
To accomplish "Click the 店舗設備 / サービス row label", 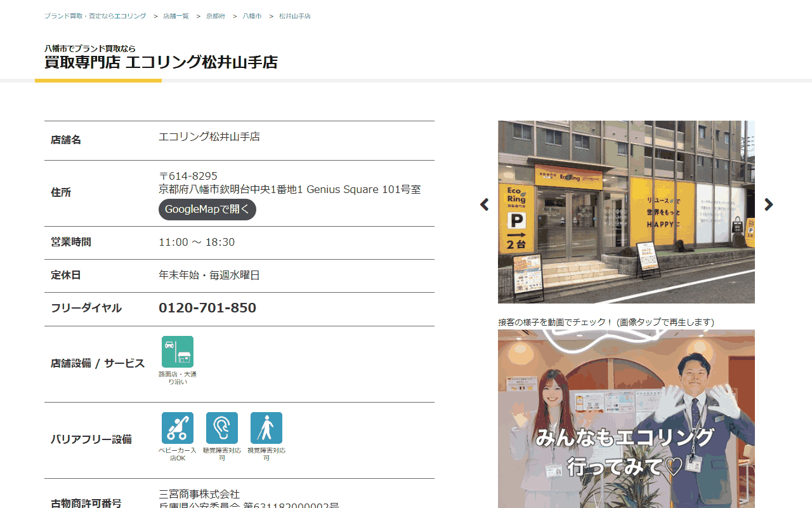I will tap(98, 364).
